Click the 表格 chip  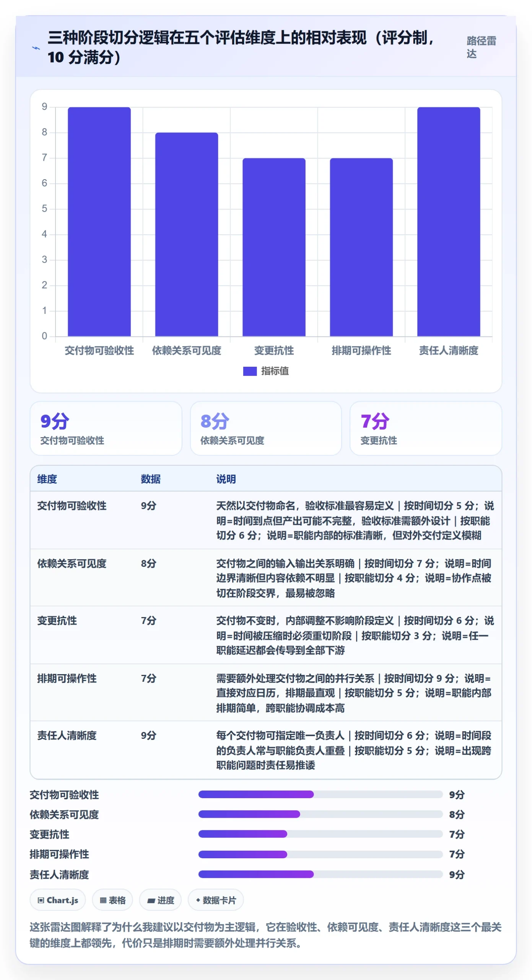(112, 900)
